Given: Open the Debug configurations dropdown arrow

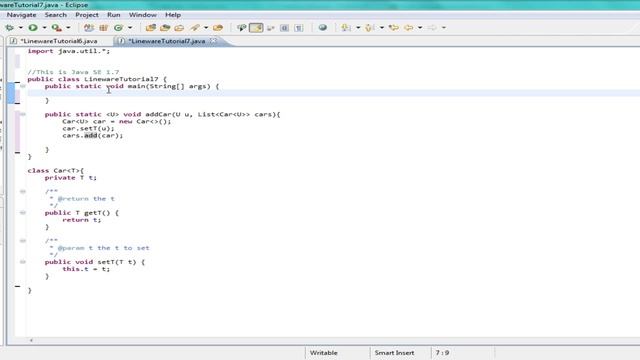Looking at the screenshot, I should tap(20, 28).
